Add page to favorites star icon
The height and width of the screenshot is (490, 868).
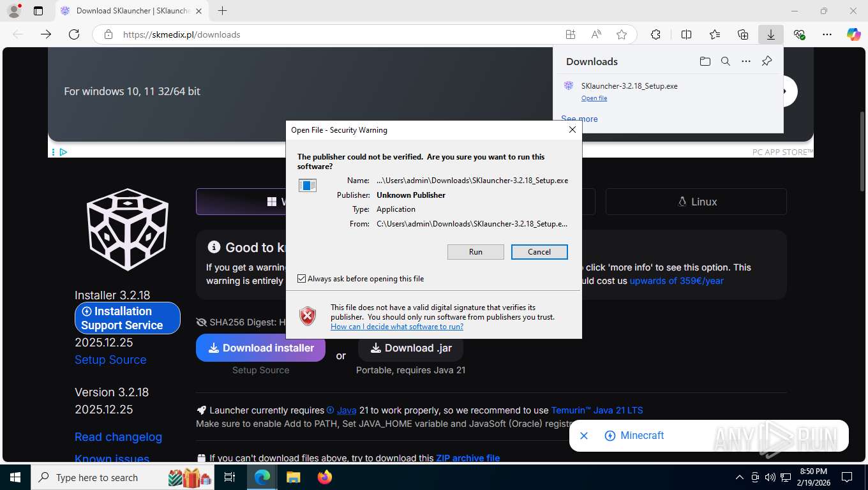click(622, 34)
